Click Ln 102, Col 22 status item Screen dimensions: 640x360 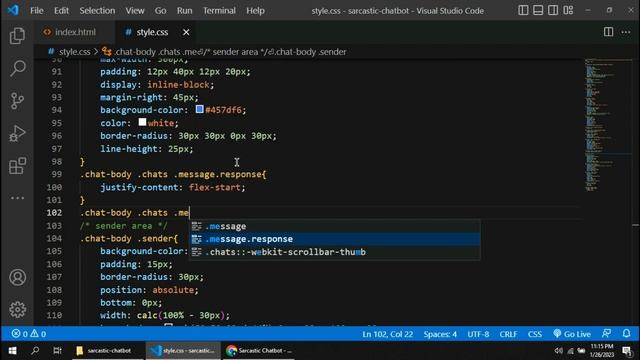pos(387,334)
